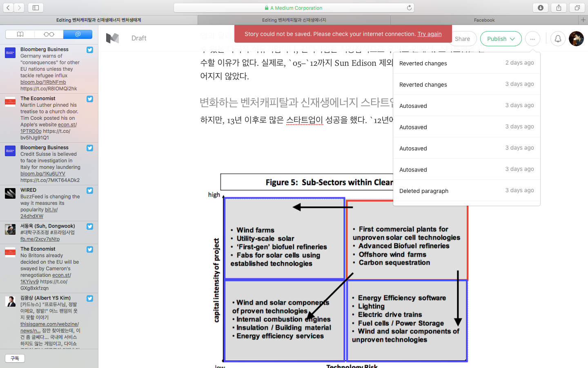
Task: Switch to first tab 벤처캐피탈과 신재생에너지 벤처생태계
Action: click(99, 20)
